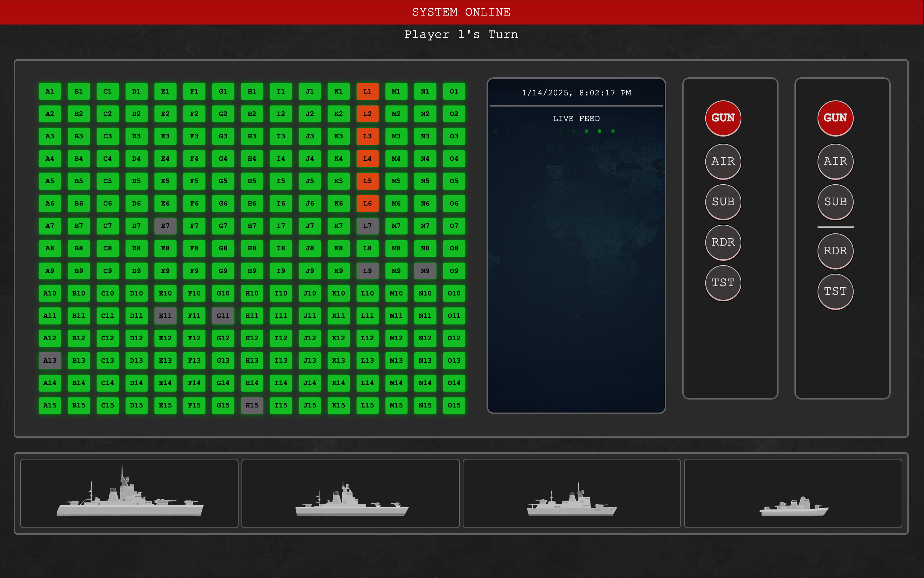Select SUB in the left weapons panel

coord(723,202)
